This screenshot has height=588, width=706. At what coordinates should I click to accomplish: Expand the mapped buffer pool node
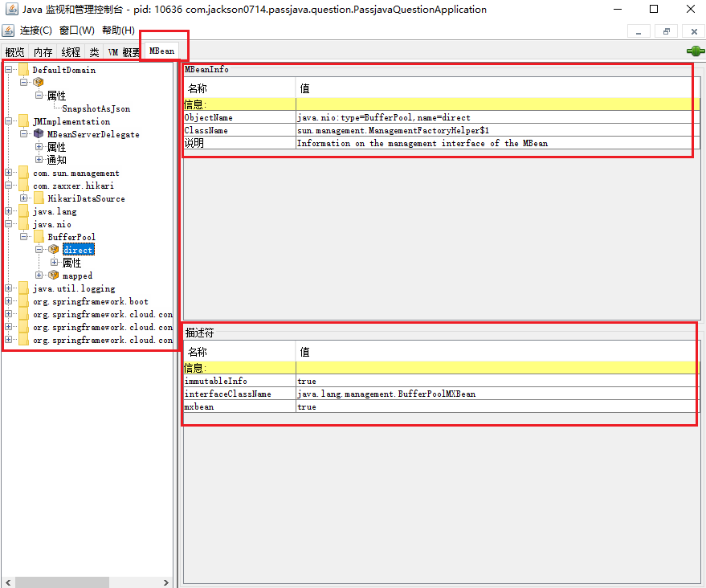[x=39, y=276]
